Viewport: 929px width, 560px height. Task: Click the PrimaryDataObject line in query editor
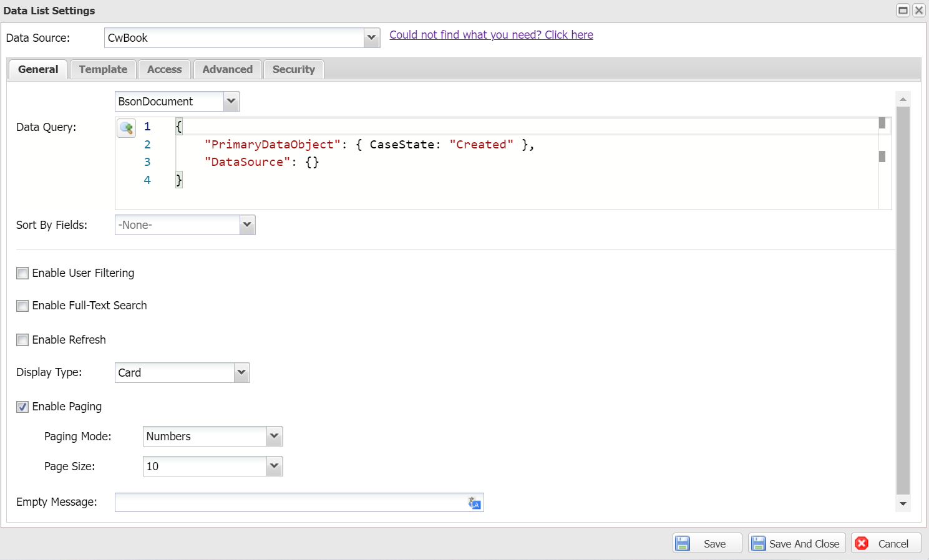click(x=369, y=145)
